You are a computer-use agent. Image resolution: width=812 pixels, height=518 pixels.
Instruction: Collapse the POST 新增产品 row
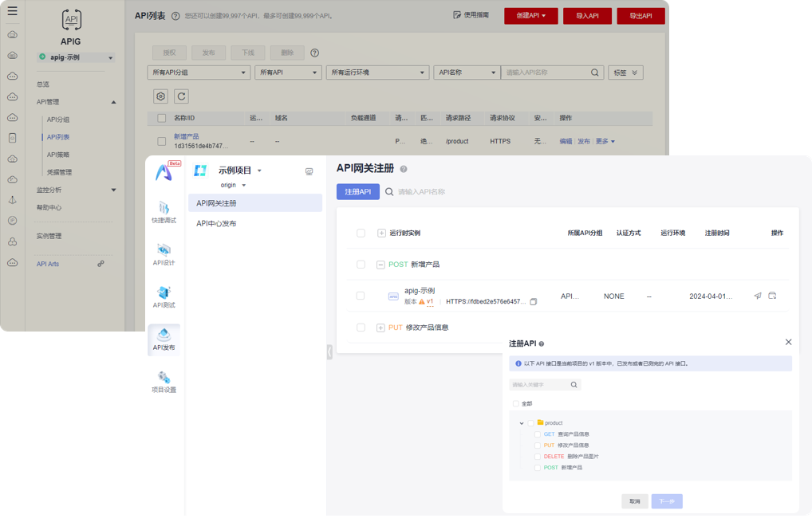[x=380, y=265]
